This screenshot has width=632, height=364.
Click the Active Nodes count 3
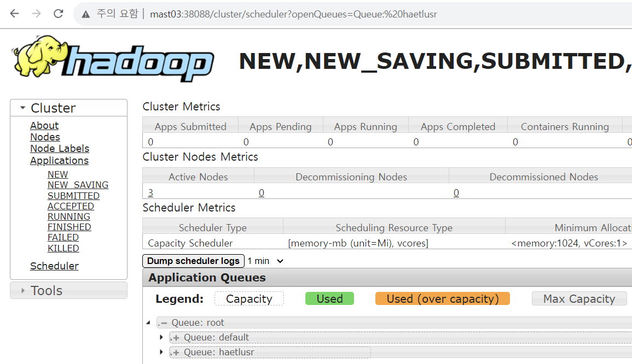150,193
